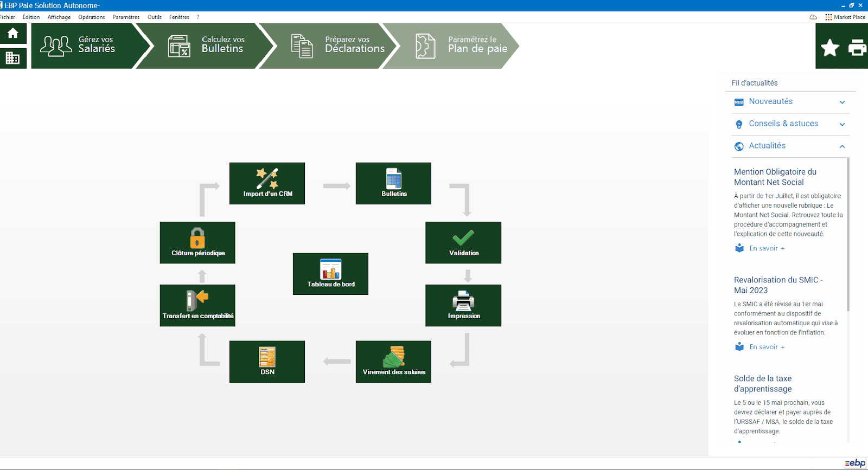This screenshot has width=868, height=470.
Task: Open En savoir + under Revalorisation du SMIC
Action: tap(767, 347)
